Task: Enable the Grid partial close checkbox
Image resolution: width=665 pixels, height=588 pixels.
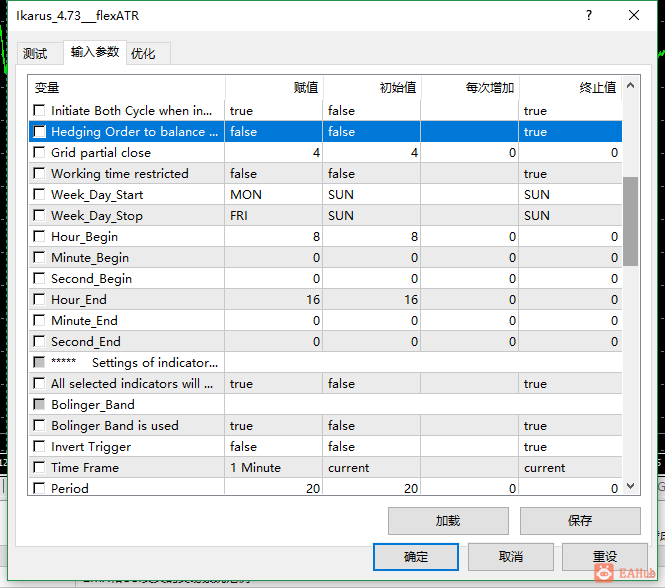Action: [39, 152]
